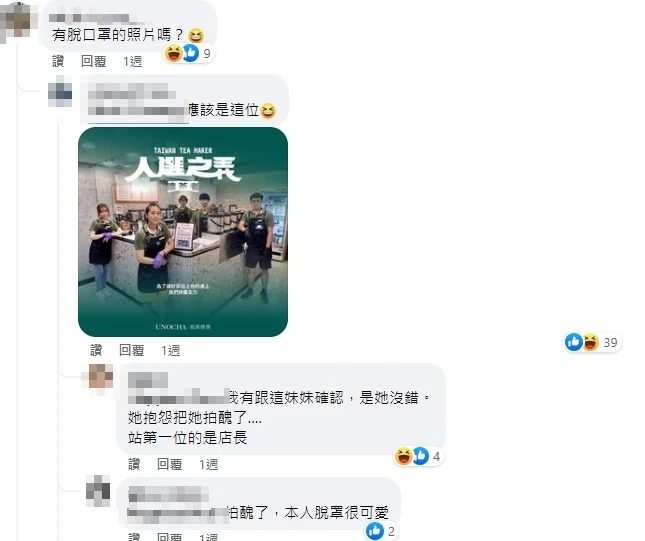Image resolution: width=645 pixels, height=541 pixels.
Task: Reply to the 有脫口罩的照片嗎 comment
Action: (93, 62)
